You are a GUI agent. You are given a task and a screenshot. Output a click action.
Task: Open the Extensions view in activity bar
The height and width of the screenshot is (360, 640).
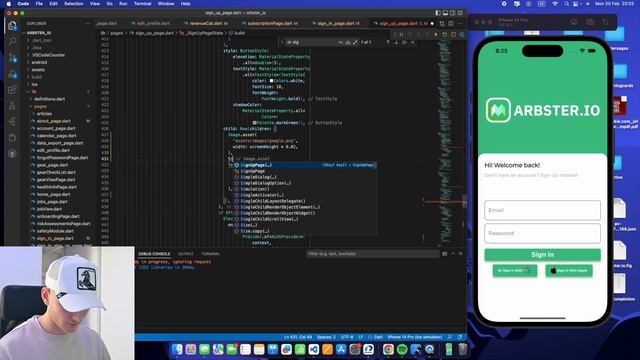pos(12,90)
